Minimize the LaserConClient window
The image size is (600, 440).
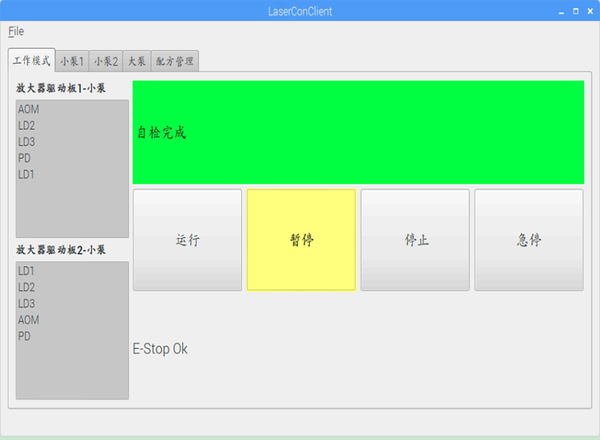tap(561, 11)
